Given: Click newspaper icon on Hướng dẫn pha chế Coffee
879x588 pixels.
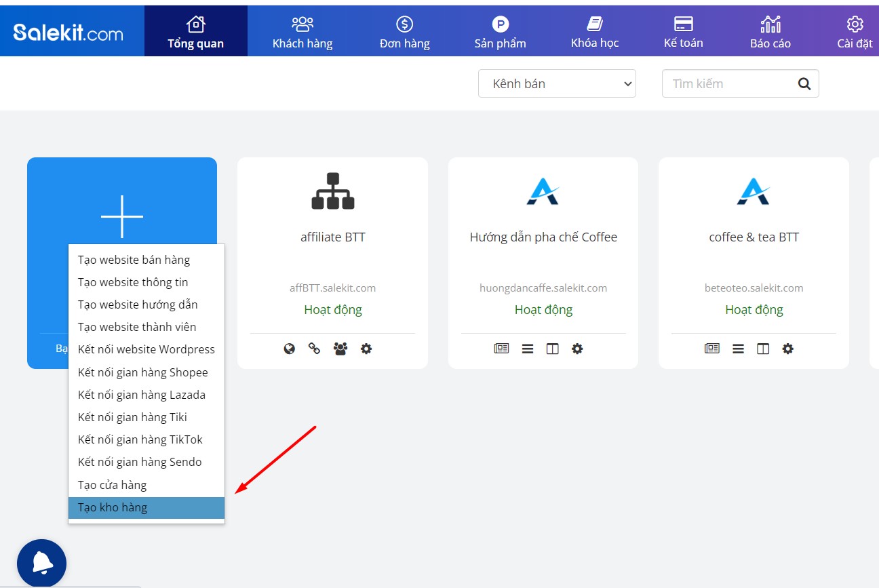Looking at the screenshot, I should [x=501, y=349].
